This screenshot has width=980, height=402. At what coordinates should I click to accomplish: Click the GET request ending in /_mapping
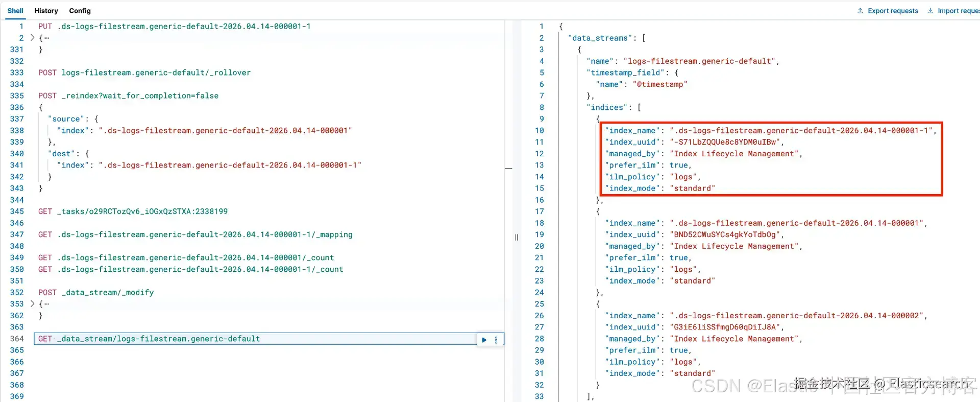click(x=195, y=234)
